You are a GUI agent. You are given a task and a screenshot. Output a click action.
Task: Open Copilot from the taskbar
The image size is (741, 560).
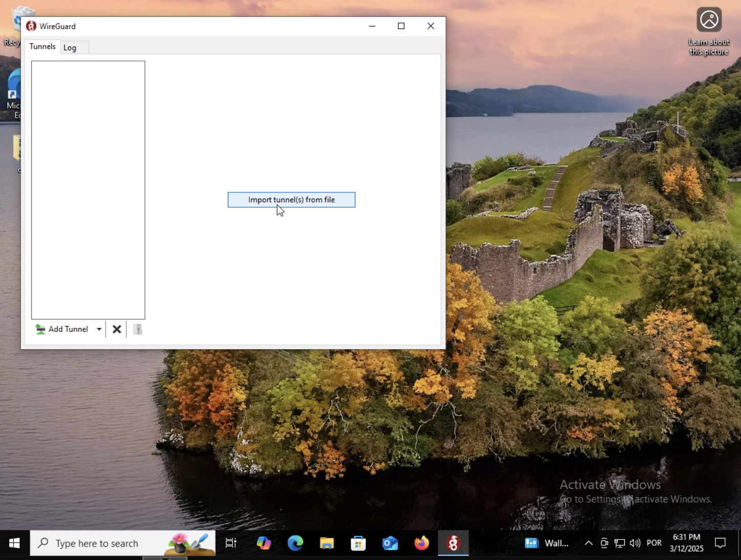(x=264, y=543)
